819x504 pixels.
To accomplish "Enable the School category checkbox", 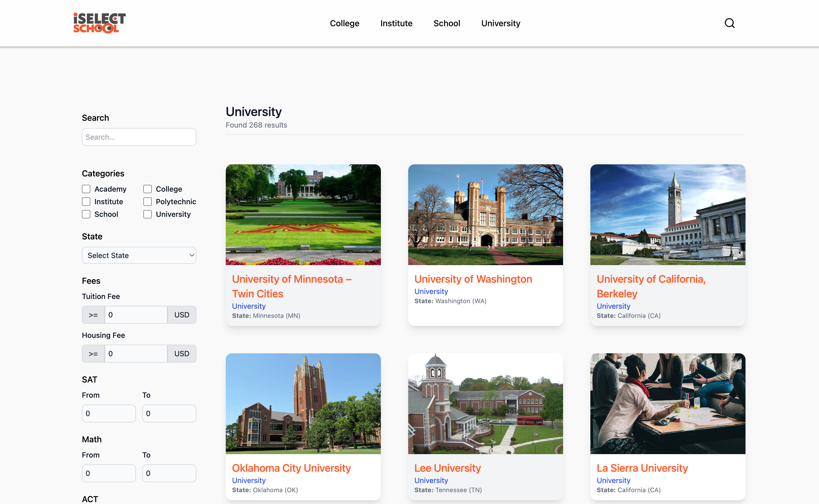I will (86, 214).
